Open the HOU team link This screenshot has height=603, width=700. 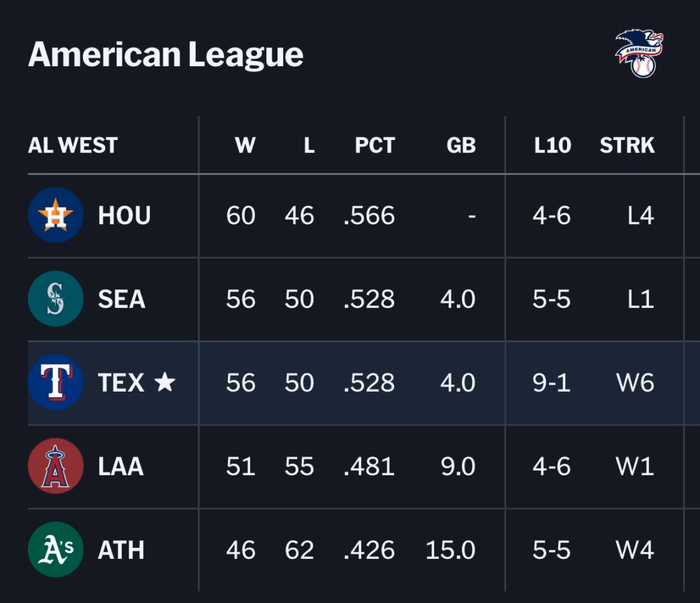124,215
